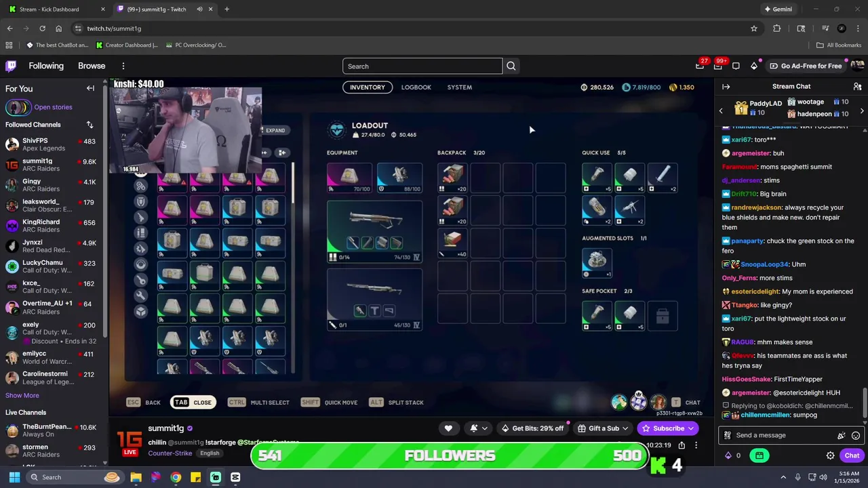The height and width of the screenshot is (488, 868).
Task: Go to the Following page
Action: 46,66
